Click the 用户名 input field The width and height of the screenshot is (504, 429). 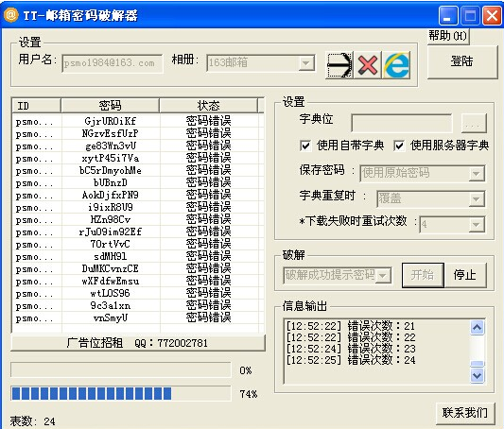[x=113, y=63]
